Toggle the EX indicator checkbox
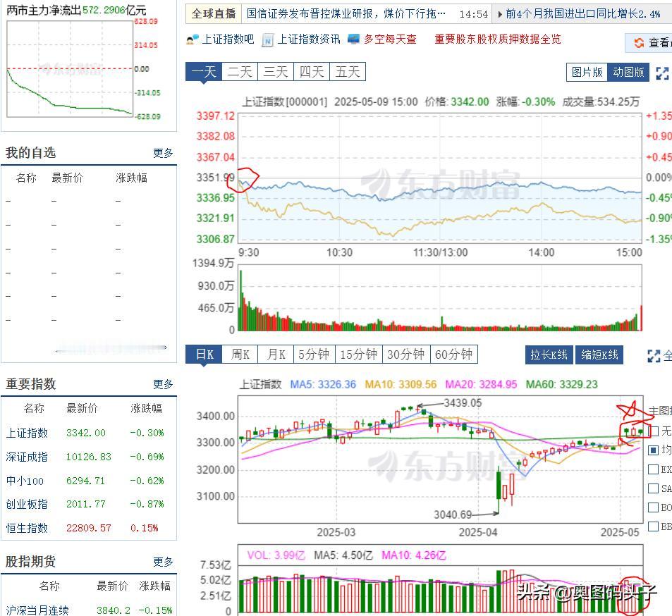Image resolution: width=672 pixels, height=616 pixels. click(654, 469)
